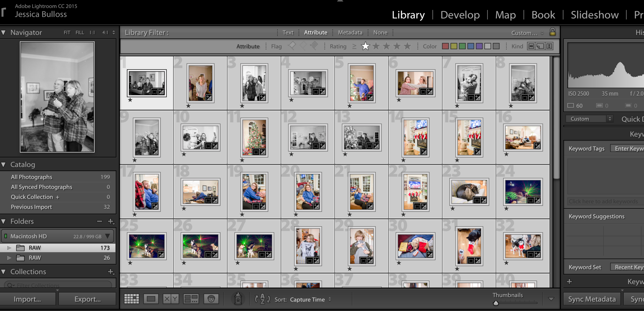Image resolution: width=644 pixels, height=311 pixels.
Task: Open the toolbar content dropdown arrow
Action: (x=551, y=299)
